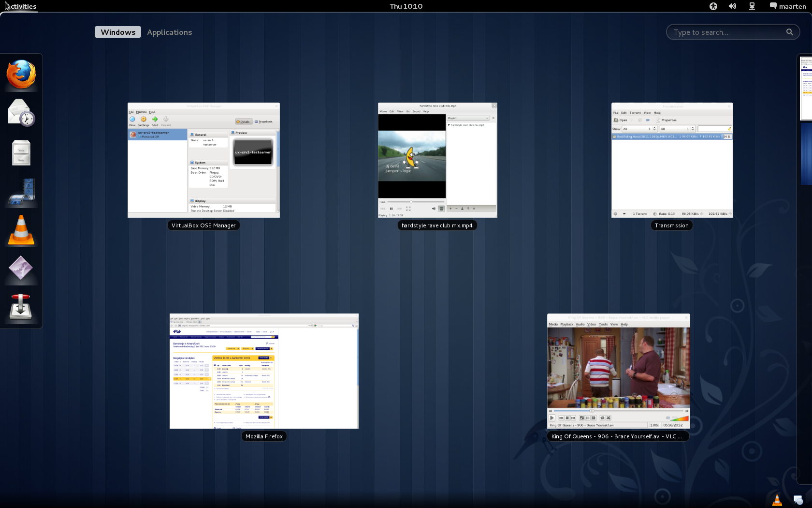Switch VirtualBox to Snapshots view
Viewport: 812px width, 508px height.
click(264, 121)
